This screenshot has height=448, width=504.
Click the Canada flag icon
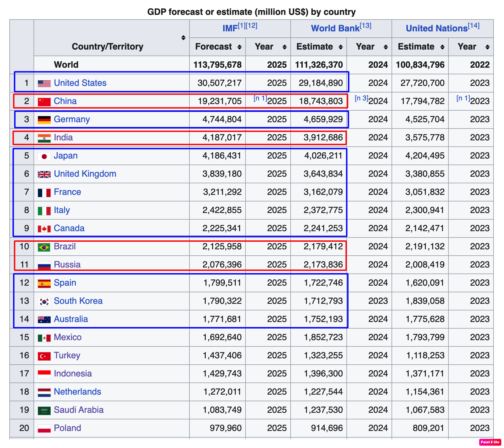pos(44,229)
